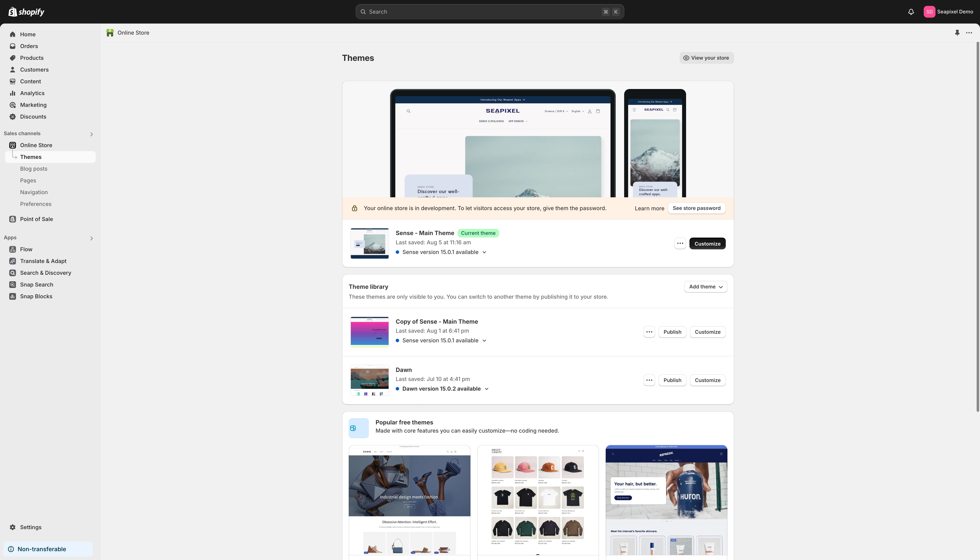The height and width of the screenshot is (560, 980).
Task: Click the Marketing target icon
Action: click(x=13, y=105)
